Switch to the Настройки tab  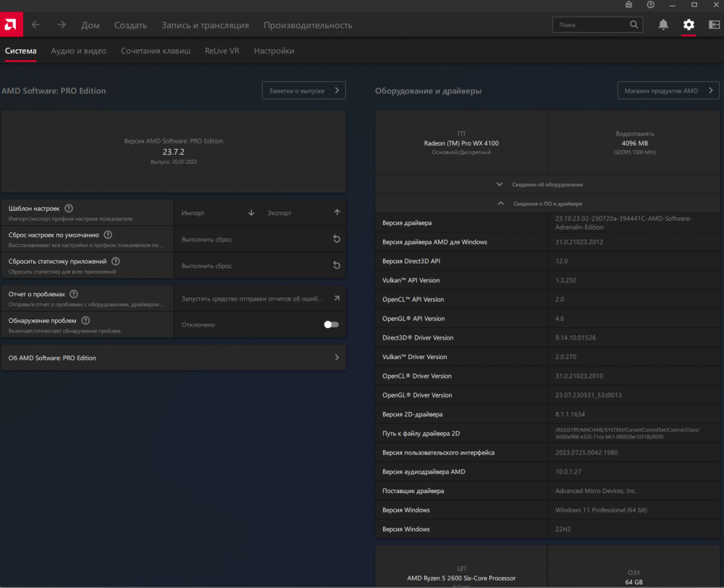pos(274,51)
